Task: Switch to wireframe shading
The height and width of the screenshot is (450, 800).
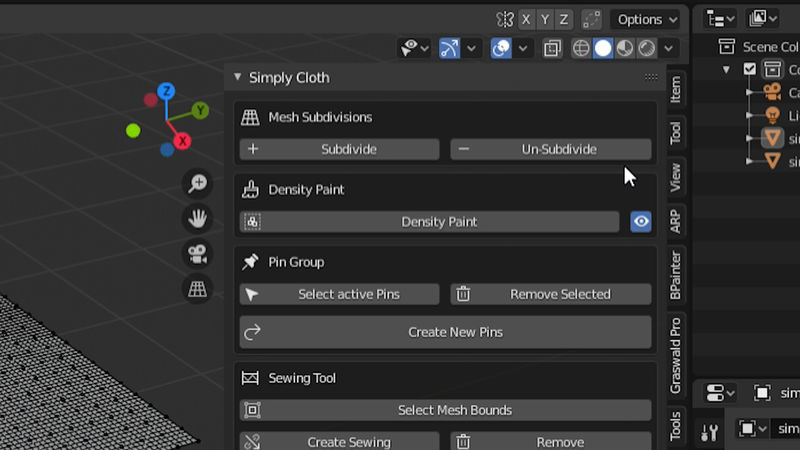Action: (581, 48)
